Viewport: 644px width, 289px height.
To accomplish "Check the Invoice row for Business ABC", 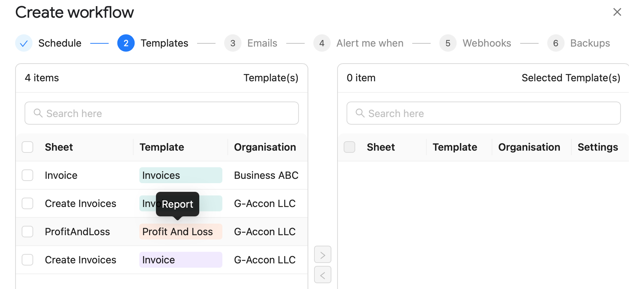I will coord(27,175).
